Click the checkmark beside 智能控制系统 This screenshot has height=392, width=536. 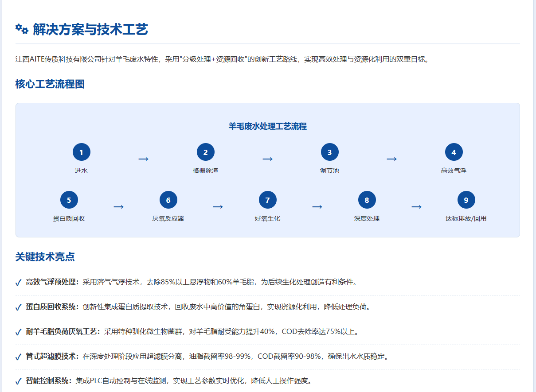click(x=18, y=381)
